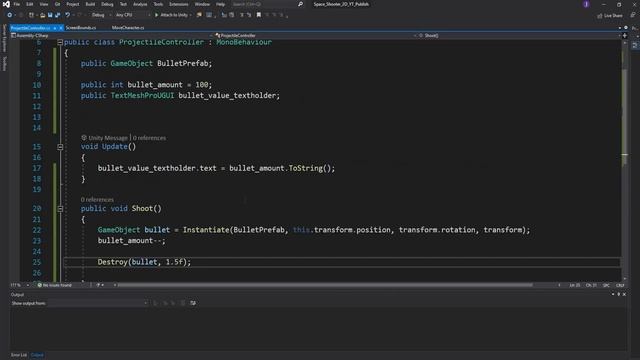Click the Attach to Unity button
Viewport: 640px width, 360px height.
pyautogui.click(x=171, y=15)
